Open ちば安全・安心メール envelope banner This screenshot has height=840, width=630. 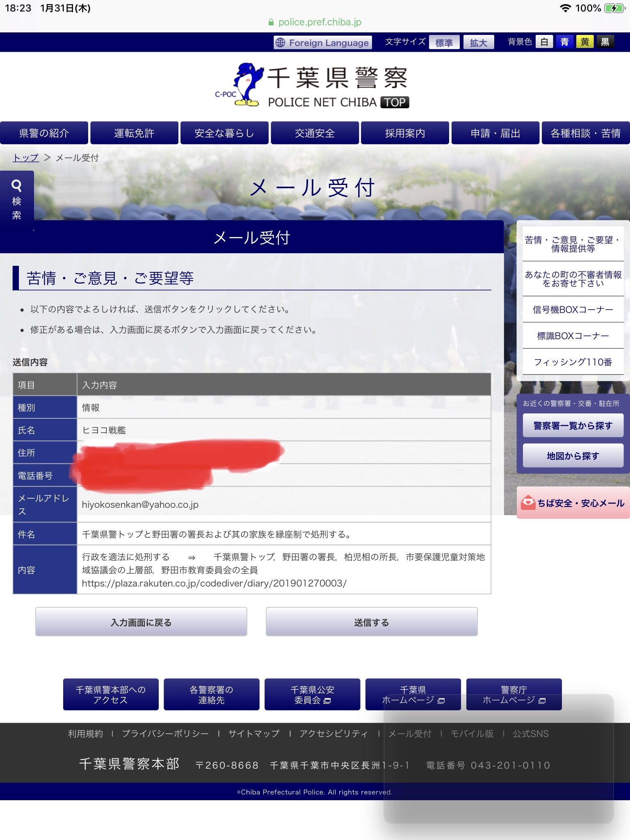point(573,503)
